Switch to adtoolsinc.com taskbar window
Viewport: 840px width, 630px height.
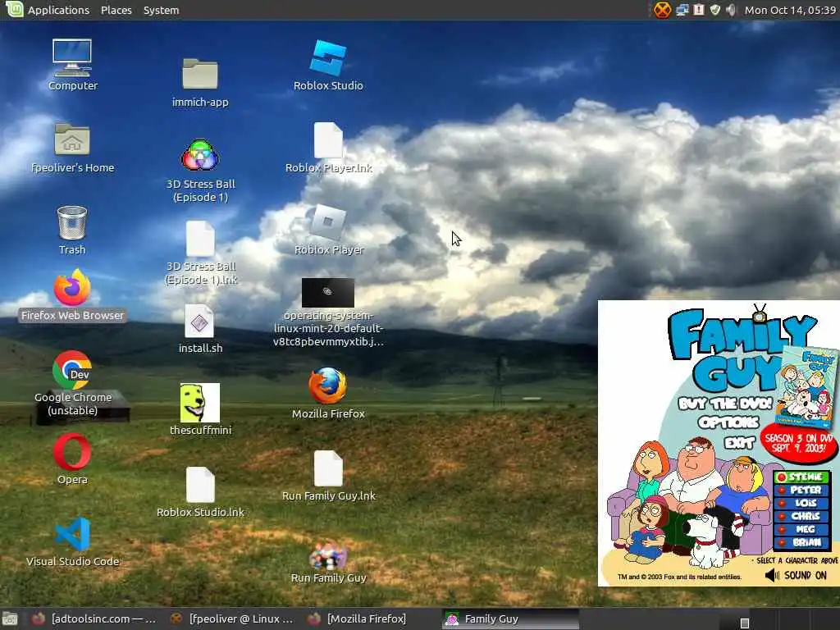(x=94, y=619)
